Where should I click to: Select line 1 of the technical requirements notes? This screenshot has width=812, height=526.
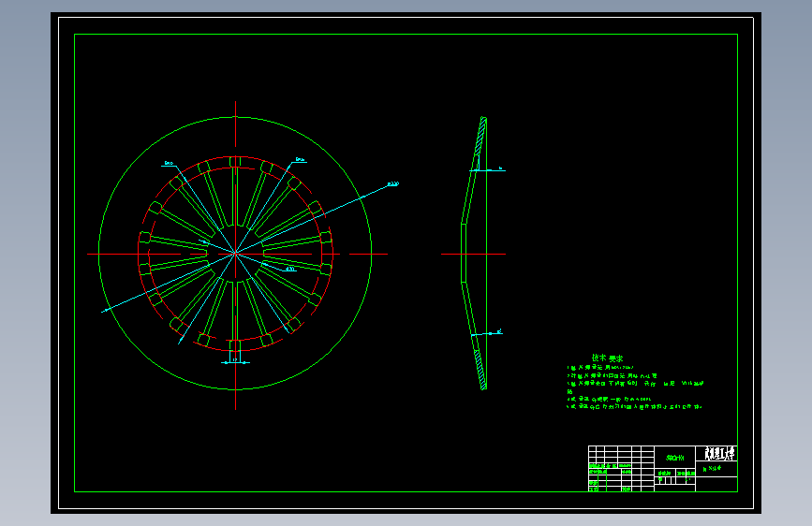click(600, 368)
